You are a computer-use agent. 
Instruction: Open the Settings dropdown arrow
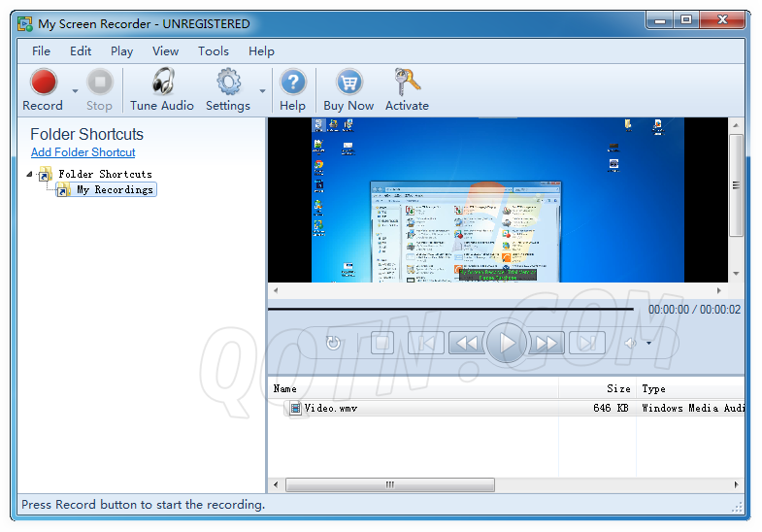(262, 91)
